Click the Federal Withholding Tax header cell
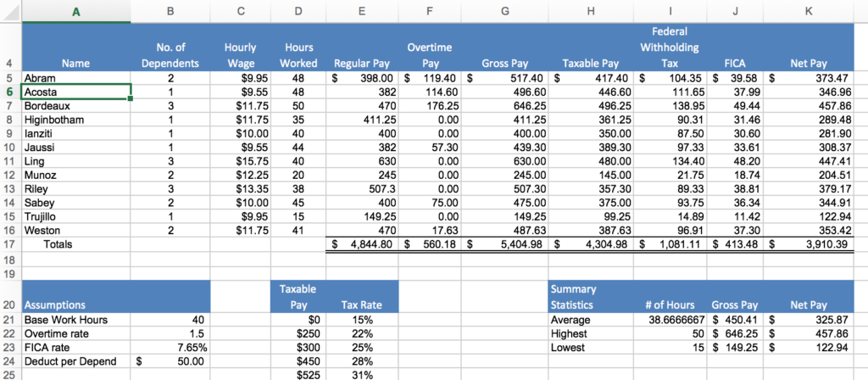This screenshot has width=868, height=380. click(670, 47)
